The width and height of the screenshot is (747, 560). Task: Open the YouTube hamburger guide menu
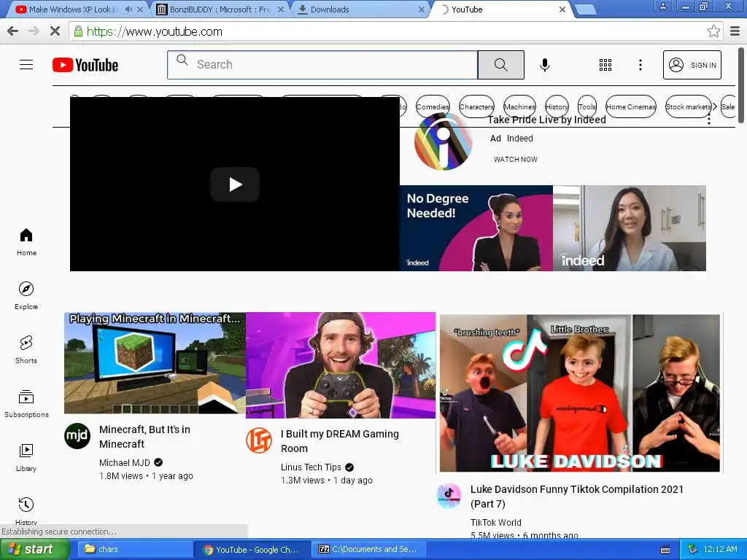(x=26, y=65)
